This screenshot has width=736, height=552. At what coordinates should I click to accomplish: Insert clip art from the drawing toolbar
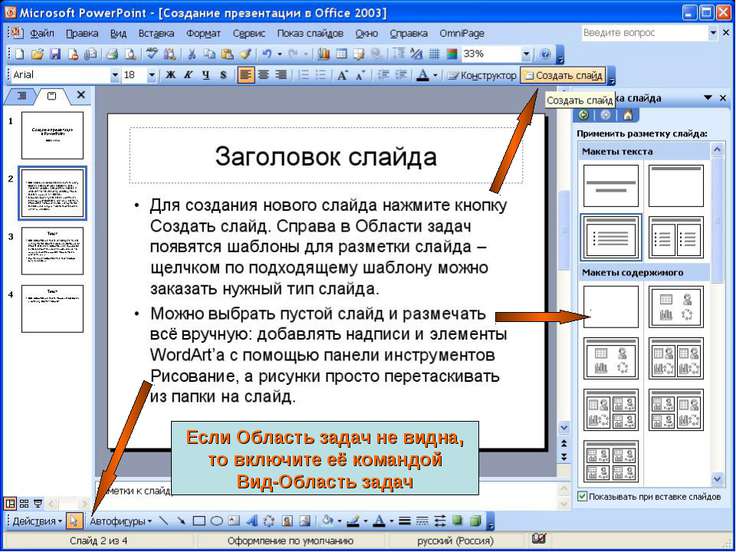coord(287,521)
